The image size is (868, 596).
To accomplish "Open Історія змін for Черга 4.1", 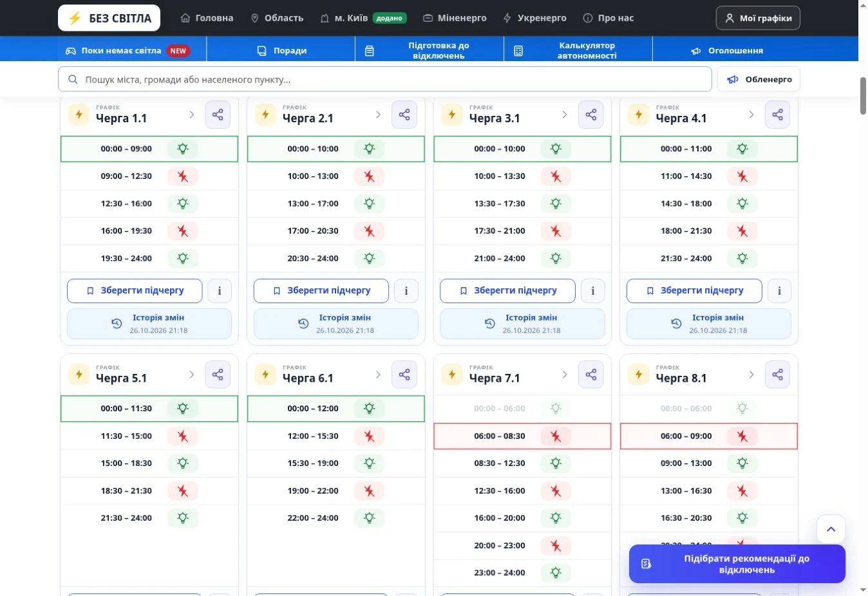I will tap(709, 324).
